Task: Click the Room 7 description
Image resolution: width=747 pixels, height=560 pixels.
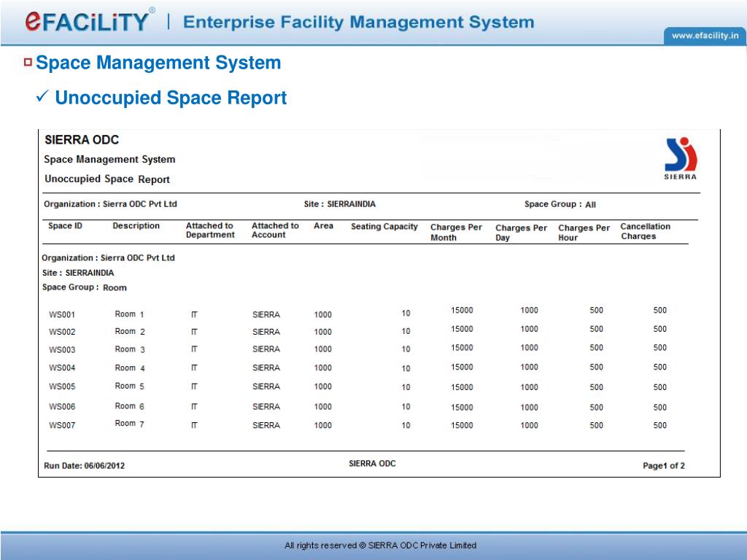Action: pos(129,424)
